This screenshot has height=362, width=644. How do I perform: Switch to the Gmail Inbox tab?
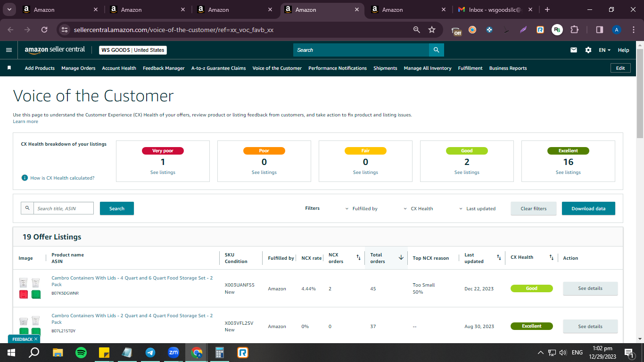pyautogui.click(x=495, y=9)
